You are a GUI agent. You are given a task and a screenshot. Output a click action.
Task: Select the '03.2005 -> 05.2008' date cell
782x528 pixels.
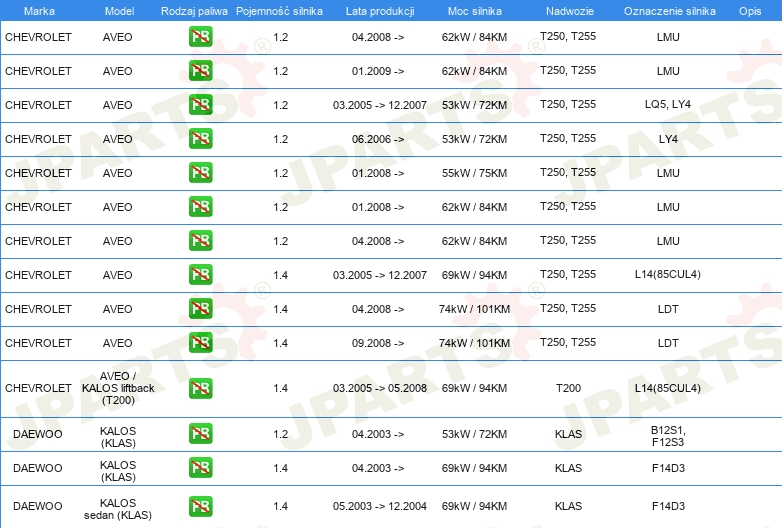click(380, 388)
